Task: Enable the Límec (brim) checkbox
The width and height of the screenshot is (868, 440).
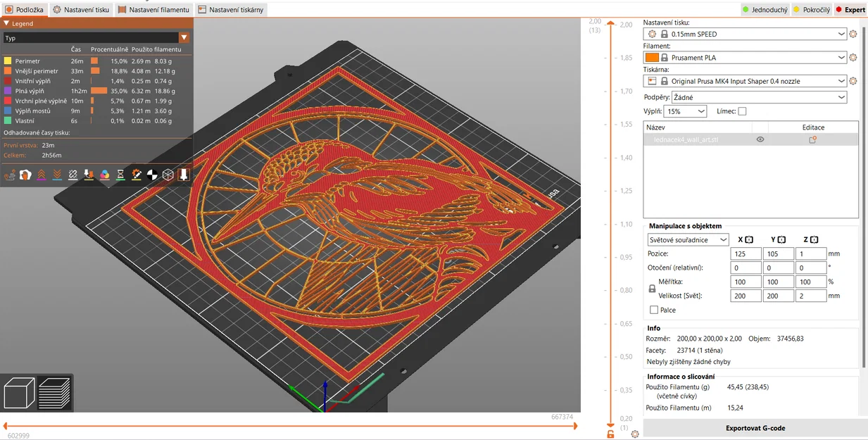Action: tap(742, 111)
